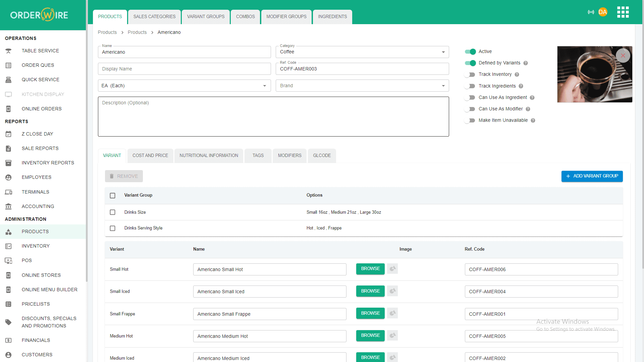Click help icon next to Track Inventory
Image resolution: width=644 pixels, height=362 pixels.
pyautogui.click(x=517, y=74)
